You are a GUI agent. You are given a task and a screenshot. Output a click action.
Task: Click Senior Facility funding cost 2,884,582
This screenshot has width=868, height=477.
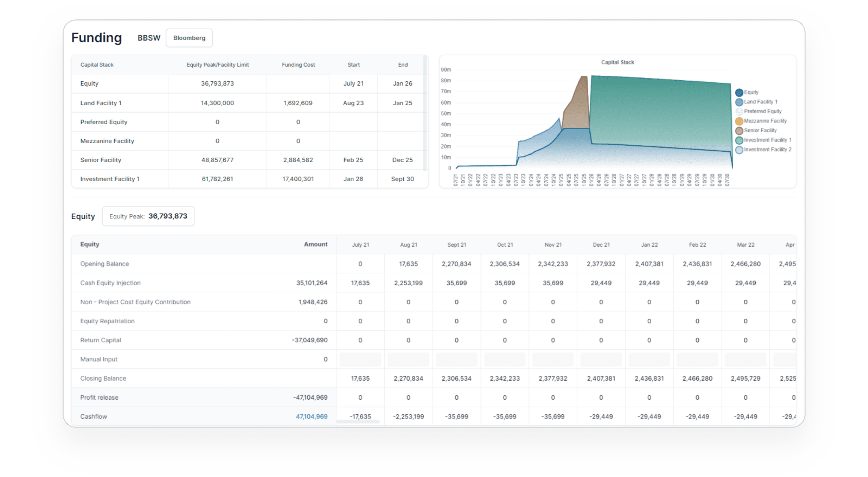(298, 160)
